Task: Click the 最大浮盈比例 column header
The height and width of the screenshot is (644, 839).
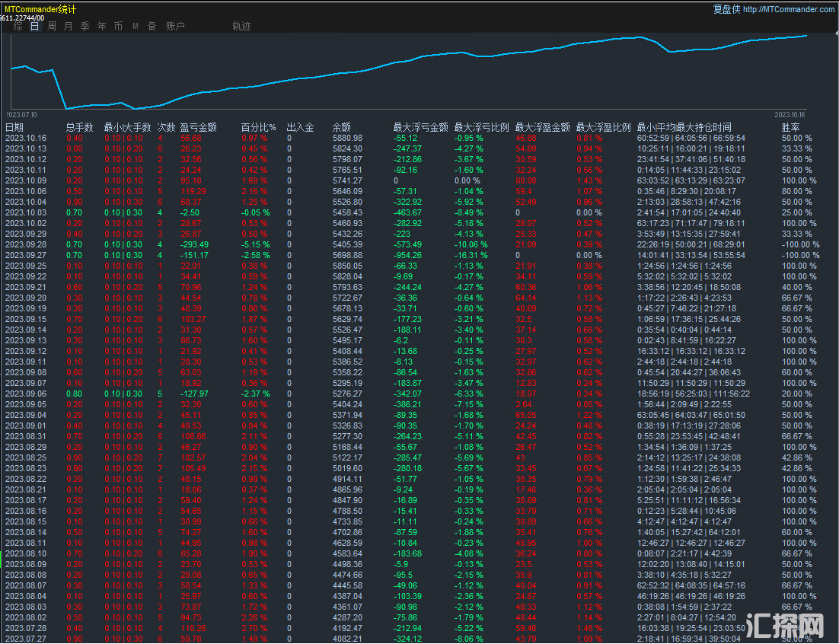Action: 604,127
